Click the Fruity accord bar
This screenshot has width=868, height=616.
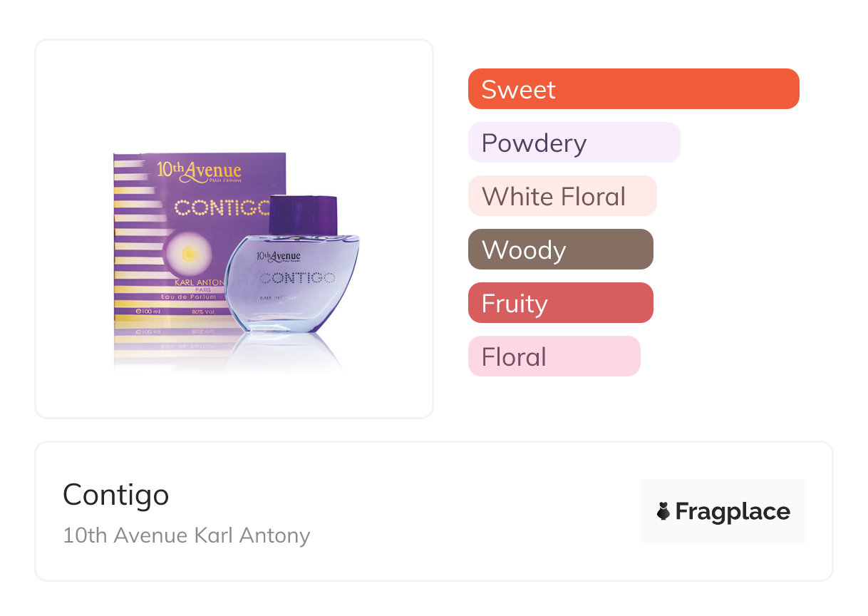(560, 303)
